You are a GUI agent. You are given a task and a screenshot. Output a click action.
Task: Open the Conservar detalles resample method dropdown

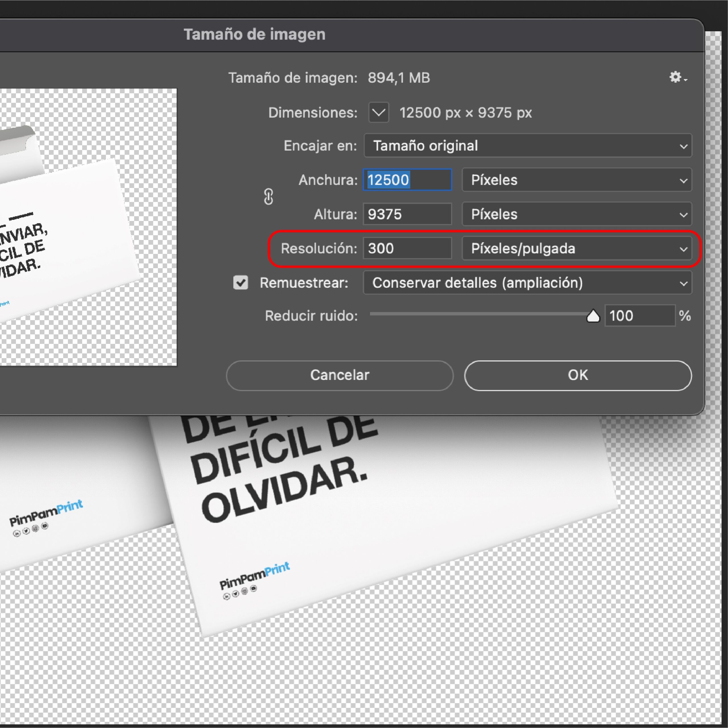[x=527, y=283]
